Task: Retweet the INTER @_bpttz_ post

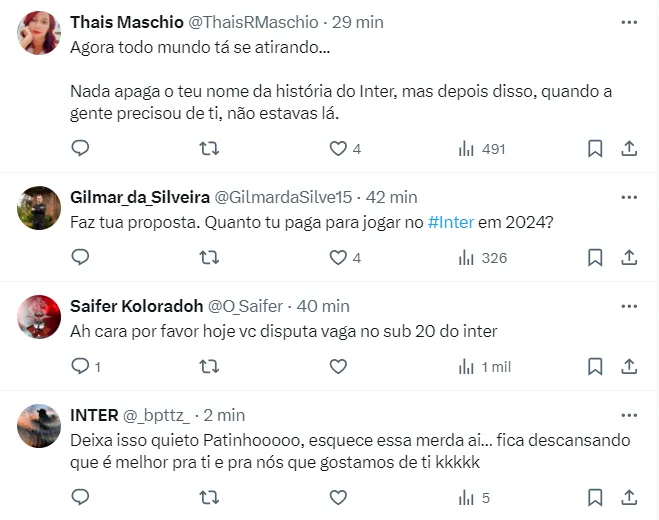Action: pyautogui.click(x=209, y=497)
